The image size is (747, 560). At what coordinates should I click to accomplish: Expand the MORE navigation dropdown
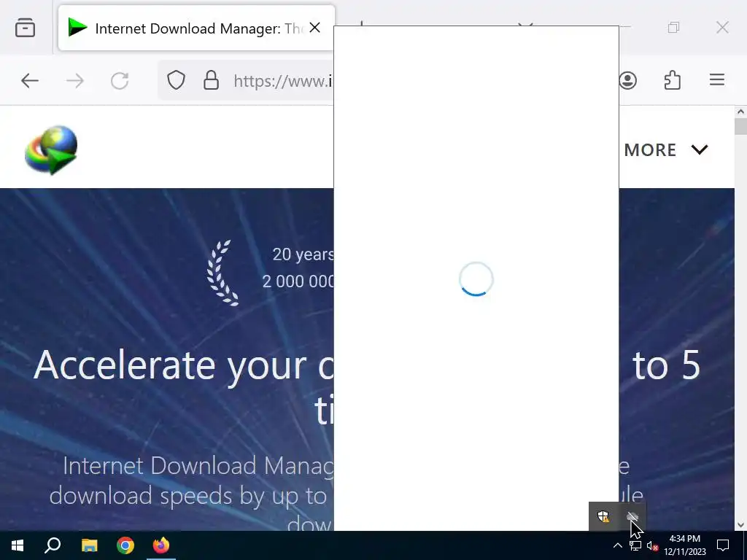666,150
